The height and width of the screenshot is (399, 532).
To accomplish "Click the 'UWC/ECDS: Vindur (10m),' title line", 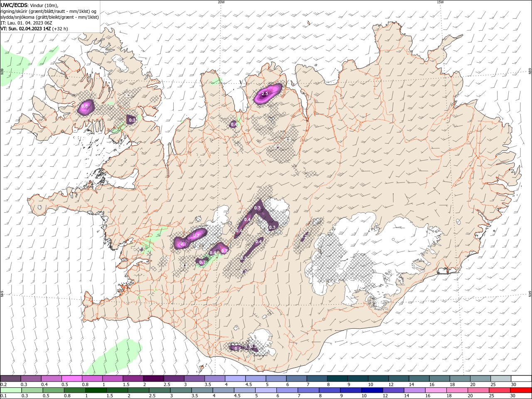I will pos(30,5).
